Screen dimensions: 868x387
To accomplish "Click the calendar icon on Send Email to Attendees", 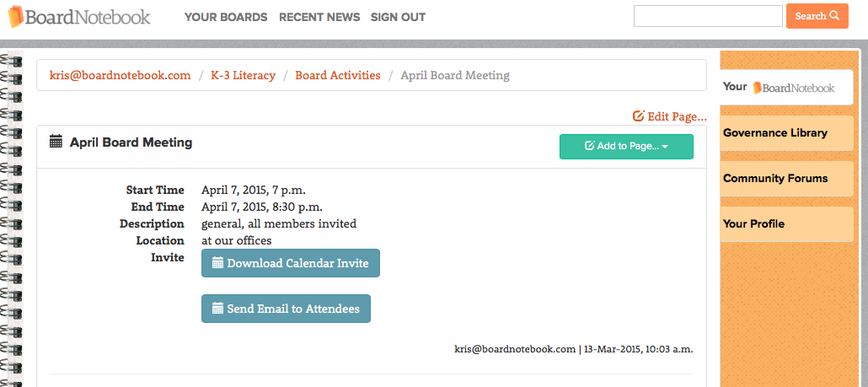I will (217, 309).
